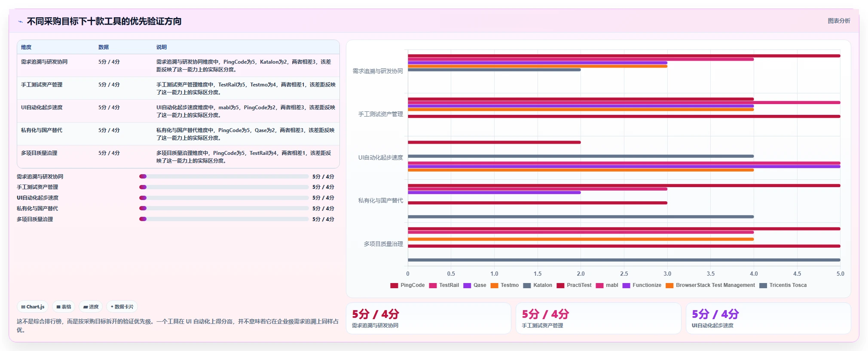Select the 需求追溯与研发协同 table row name

44,62
